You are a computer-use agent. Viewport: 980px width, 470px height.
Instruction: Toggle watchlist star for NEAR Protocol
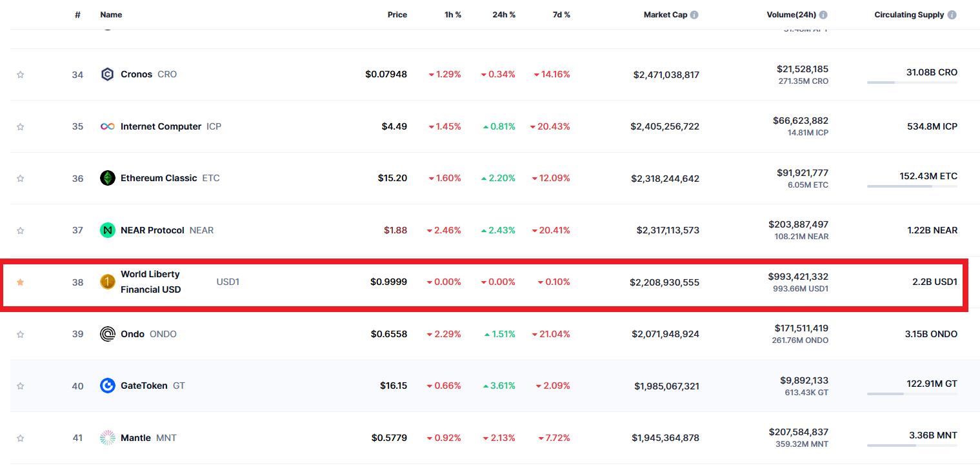click(x=20, y=230)
